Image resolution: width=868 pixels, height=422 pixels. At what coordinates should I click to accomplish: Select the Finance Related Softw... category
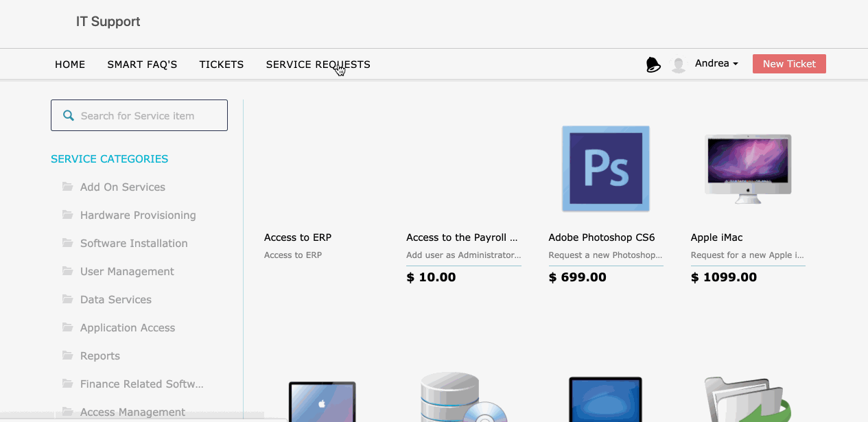(142, 384)
